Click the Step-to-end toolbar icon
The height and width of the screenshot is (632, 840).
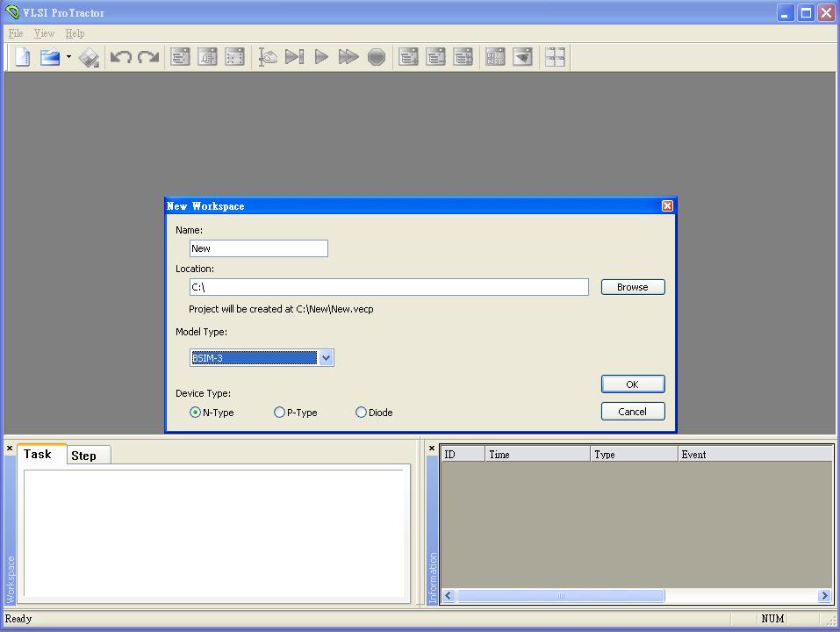295,57
